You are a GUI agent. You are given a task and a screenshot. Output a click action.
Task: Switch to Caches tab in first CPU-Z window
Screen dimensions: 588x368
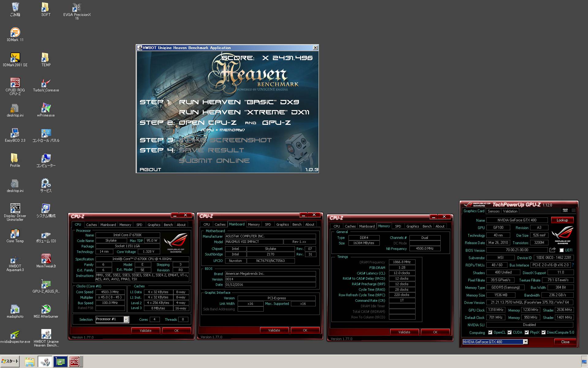tap(91, 225)
